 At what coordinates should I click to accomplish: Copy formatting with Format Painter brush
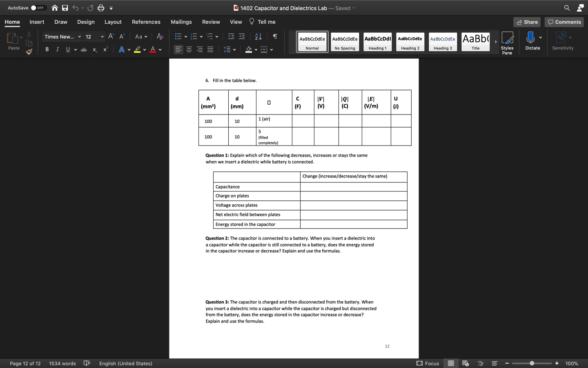(x=29, y=52)
